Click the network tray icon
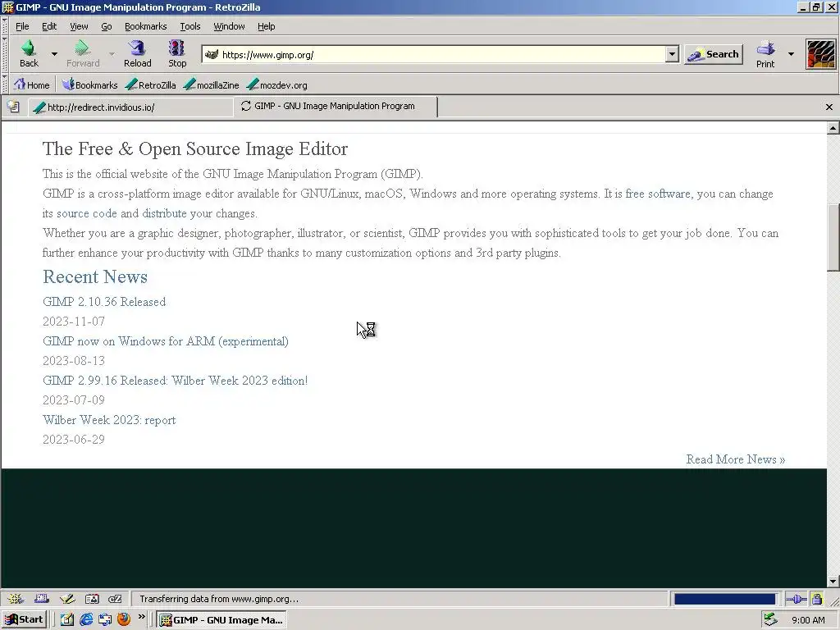 770,620
